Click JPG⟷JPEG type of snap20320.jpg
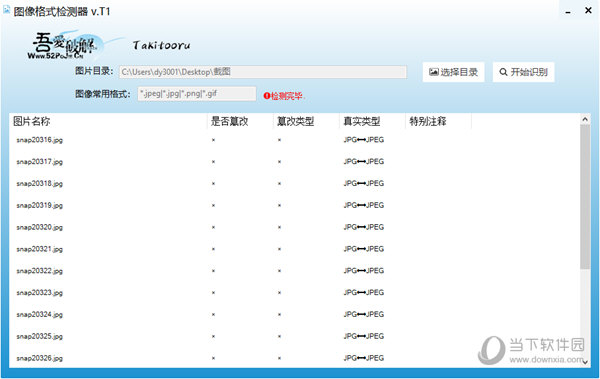600x379 pixels. click(364, 227)
